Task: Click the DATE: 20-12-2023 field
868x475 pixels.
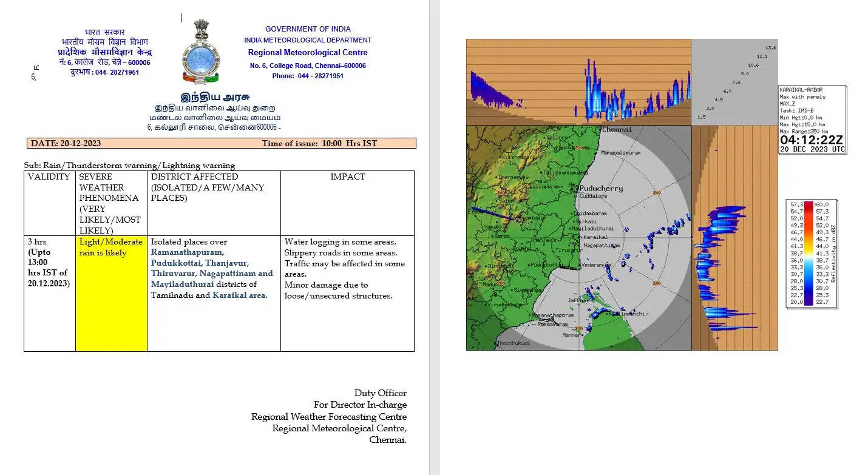Action: 66,143
